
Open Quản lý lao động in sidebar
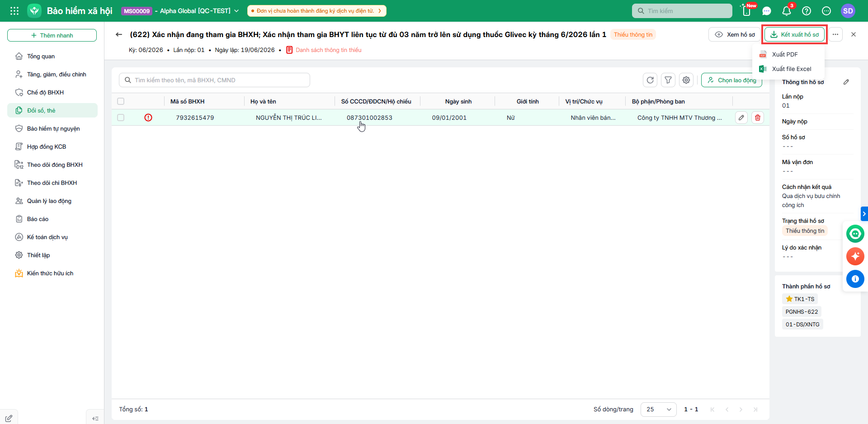[x=52, y=201]
